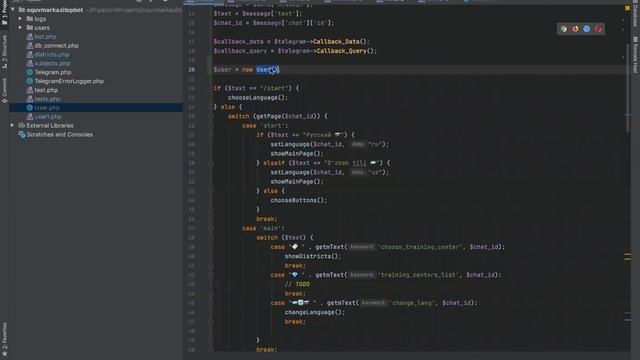This screenshot has width=640, height=360.
Task: Click 'training_centers_list' string
Action: (x=418, y=275)
